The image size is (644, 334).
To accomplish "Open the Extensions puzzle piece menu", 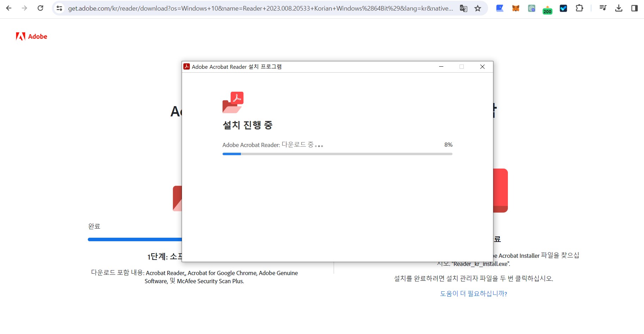I will pos(579,8).
